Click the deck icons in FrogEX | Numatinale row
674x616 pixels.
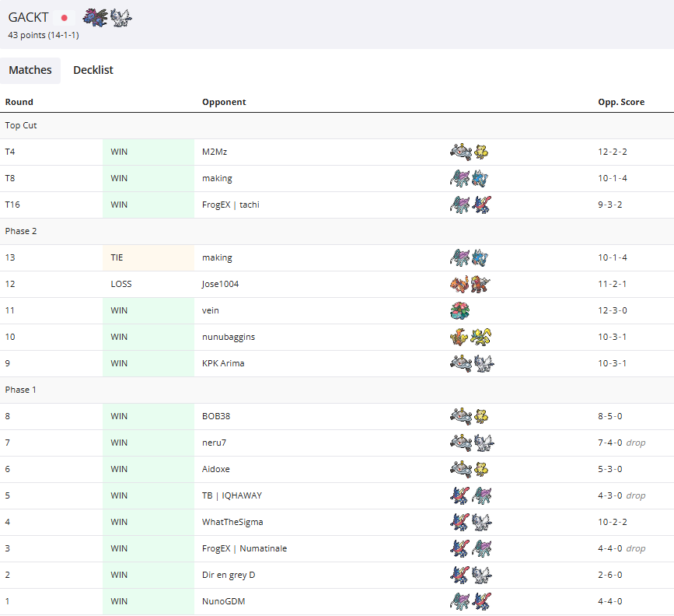470,548
